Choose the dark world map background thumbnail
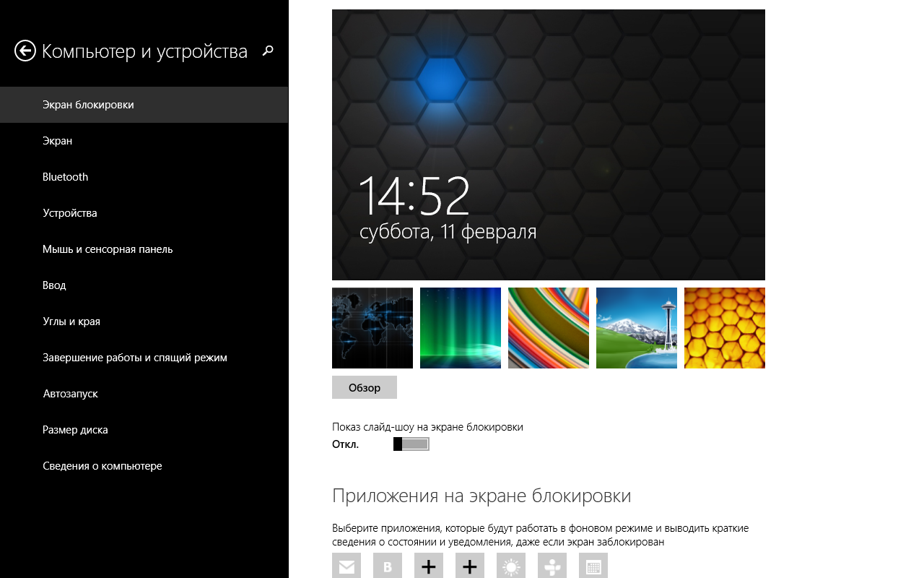The height and width of the screenshot is (578, 924). 372,328
